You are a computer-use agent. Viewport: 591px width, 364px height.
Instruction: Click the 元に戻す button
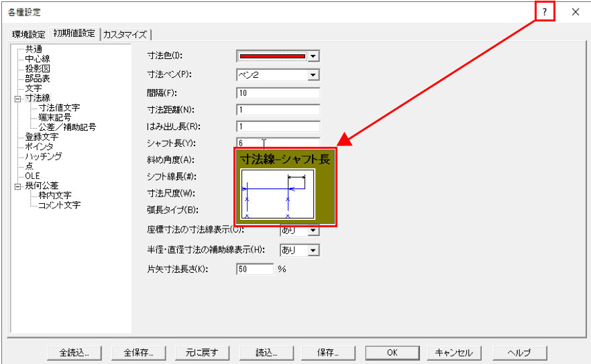202,353
